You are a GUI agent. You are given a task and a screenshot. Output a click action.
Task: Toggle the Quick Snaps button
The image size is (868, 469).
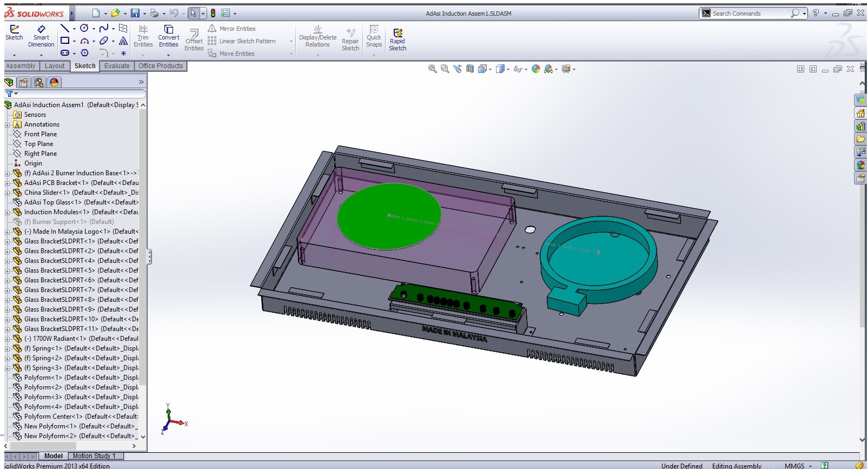[374, 36]
